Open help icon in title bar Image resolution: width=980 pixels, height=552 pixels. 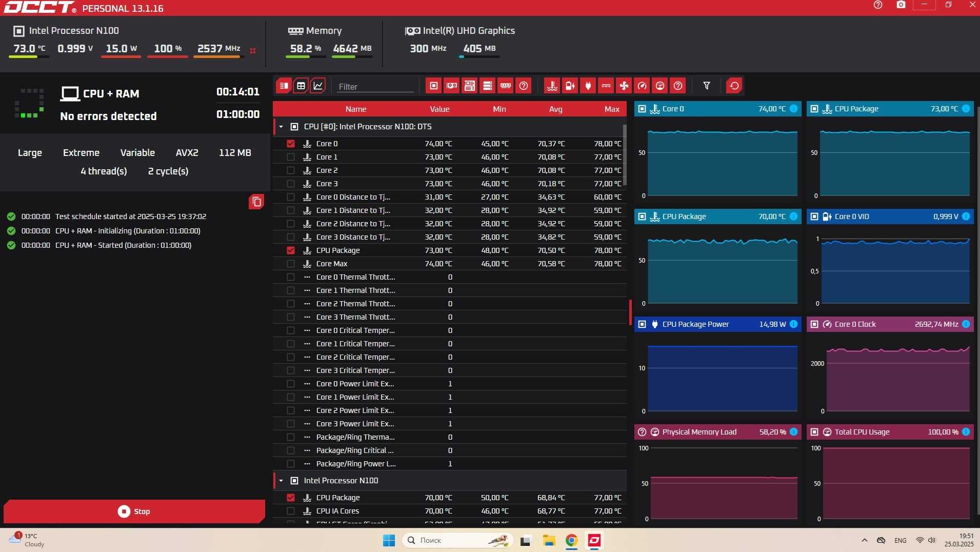point(878,5)
